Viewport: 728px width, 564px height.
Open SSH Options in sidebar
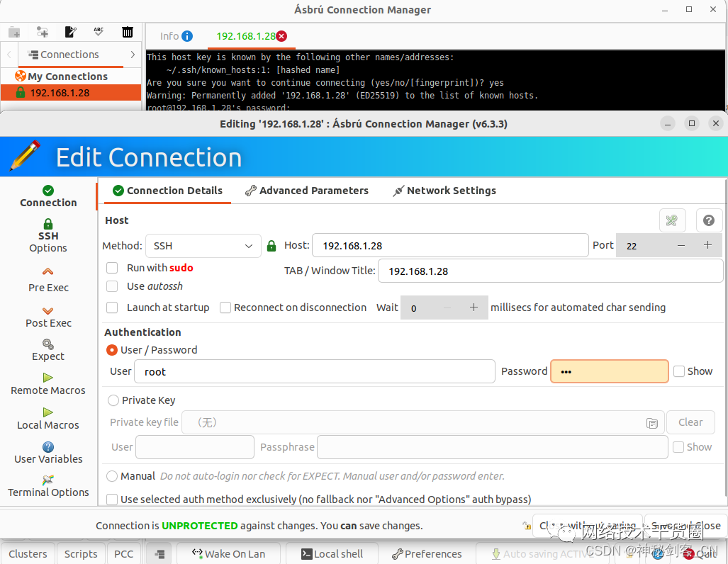[48, 236]
